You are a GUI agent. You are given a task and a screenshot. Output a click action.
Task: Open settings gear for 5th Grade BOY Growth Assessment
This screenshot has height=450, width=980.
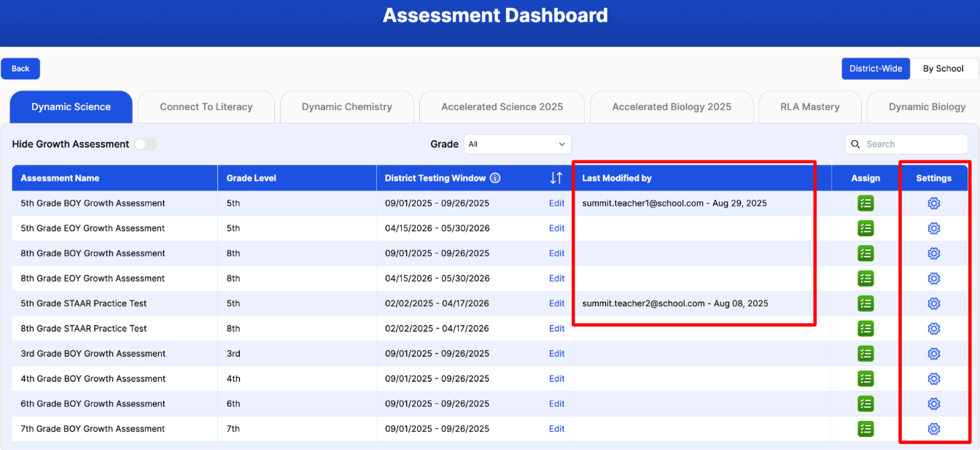point(933,203)
